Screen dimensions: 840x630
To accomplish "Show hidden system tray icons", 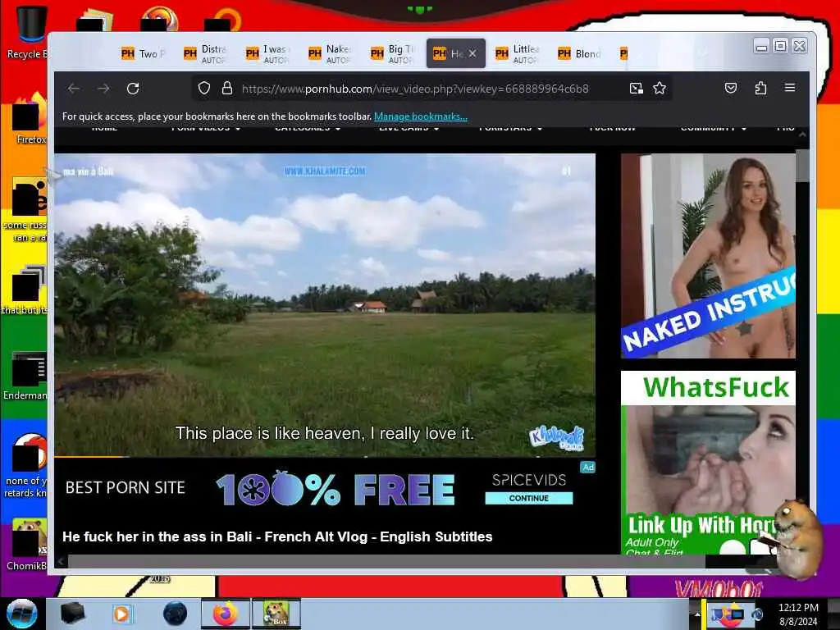I will [x=697, y=614].
